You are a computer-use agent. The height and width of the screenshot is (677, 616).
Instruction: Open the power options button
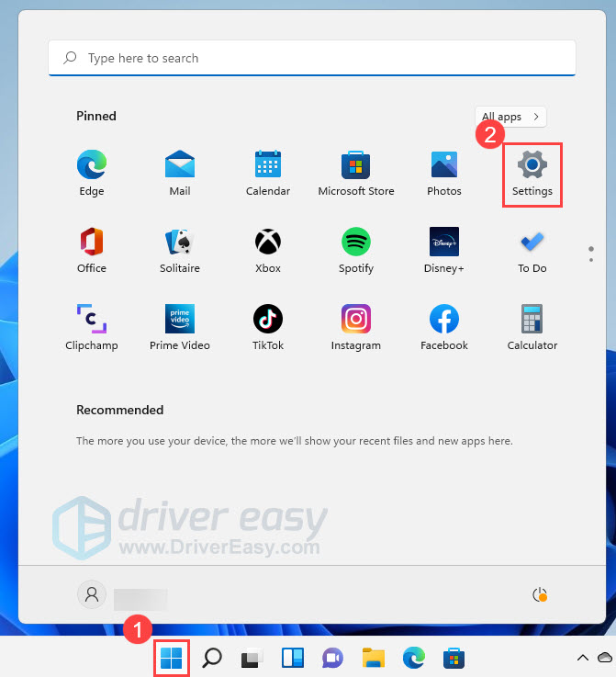coord(540,595)
